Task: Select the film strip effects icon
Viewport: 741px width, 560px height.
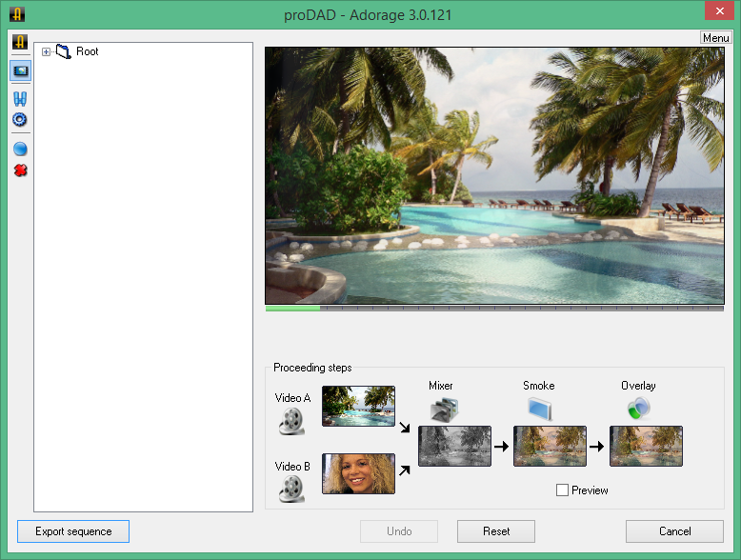Action: pyautogui.click(x=19, y=70)
